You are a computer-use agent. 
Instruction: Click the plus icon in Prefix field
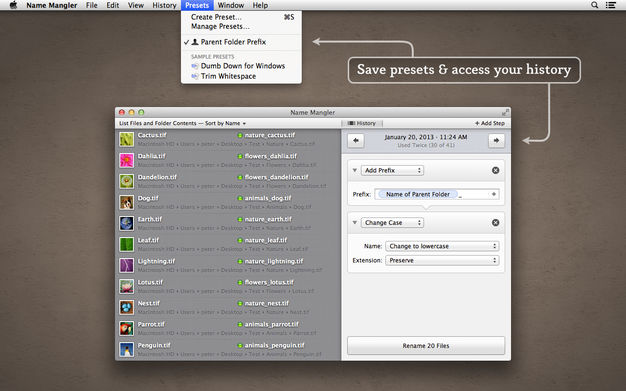tap(494, 194)
